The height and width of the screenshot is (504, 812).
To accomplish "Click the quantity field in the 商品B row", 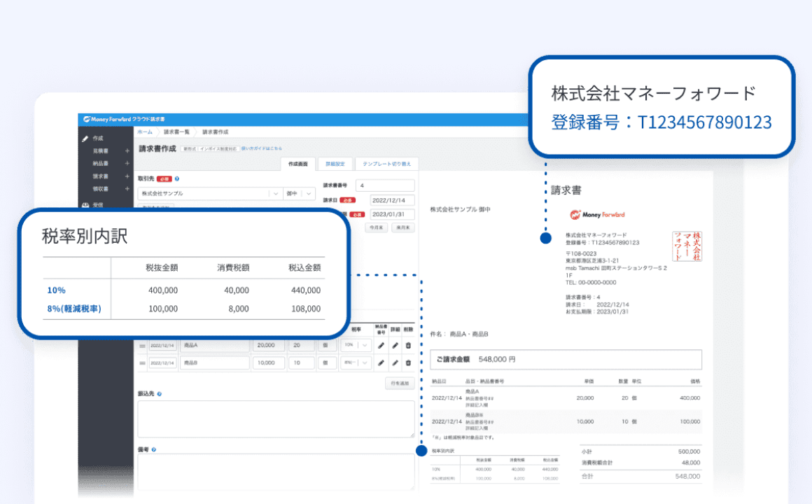I will [x=302, y=363].
